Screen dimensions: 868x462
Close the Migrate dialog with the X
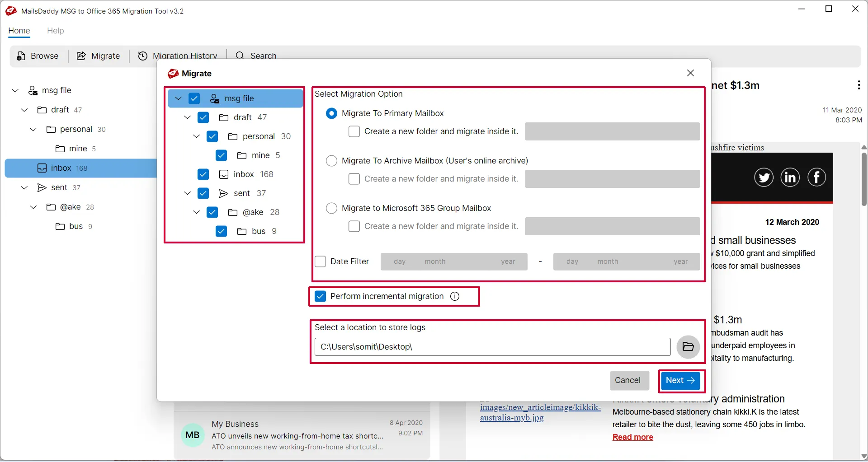[690, 73]
